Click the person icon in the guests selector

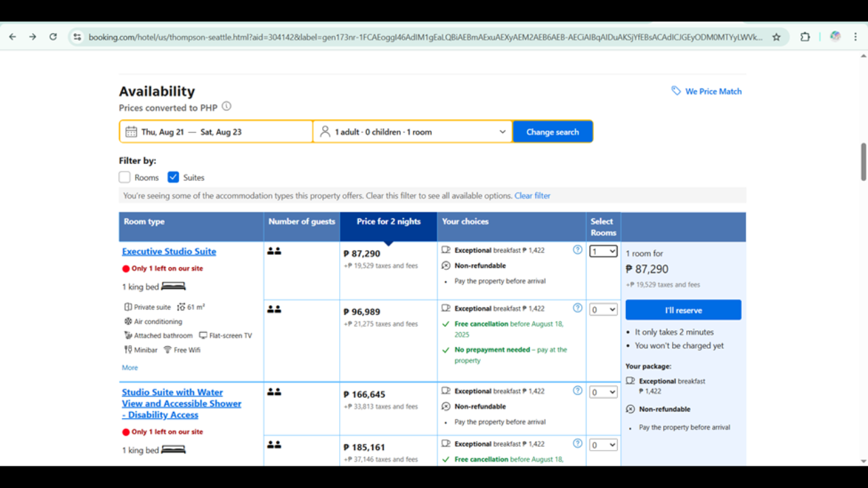(x=325, y=131)
